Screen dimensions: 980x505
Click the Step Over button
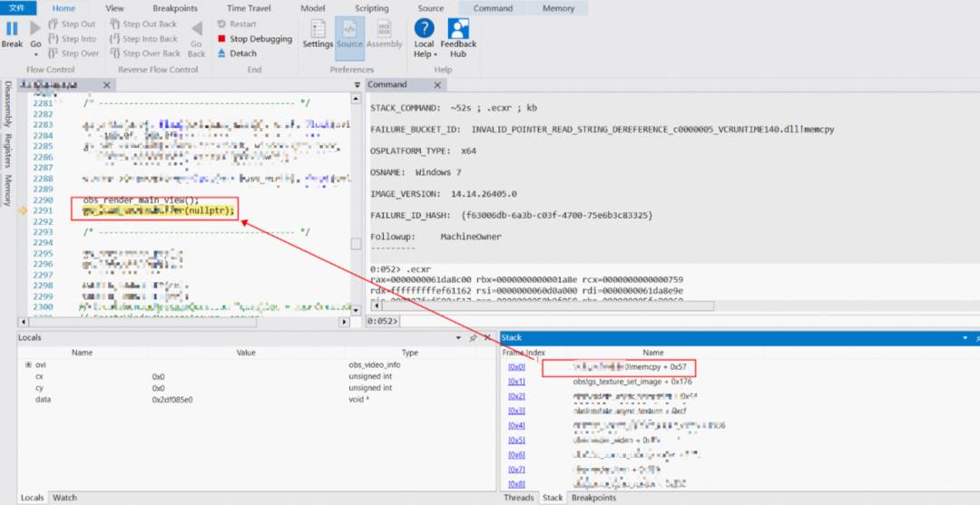point(73,53)
